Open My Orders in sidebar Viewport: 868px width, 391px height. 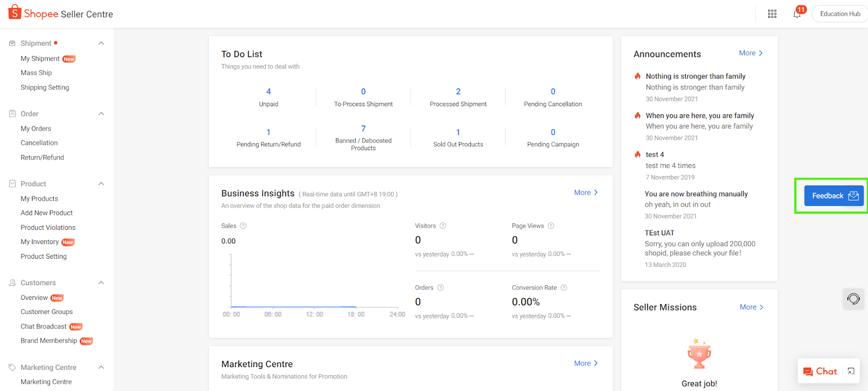click(36, 129)
